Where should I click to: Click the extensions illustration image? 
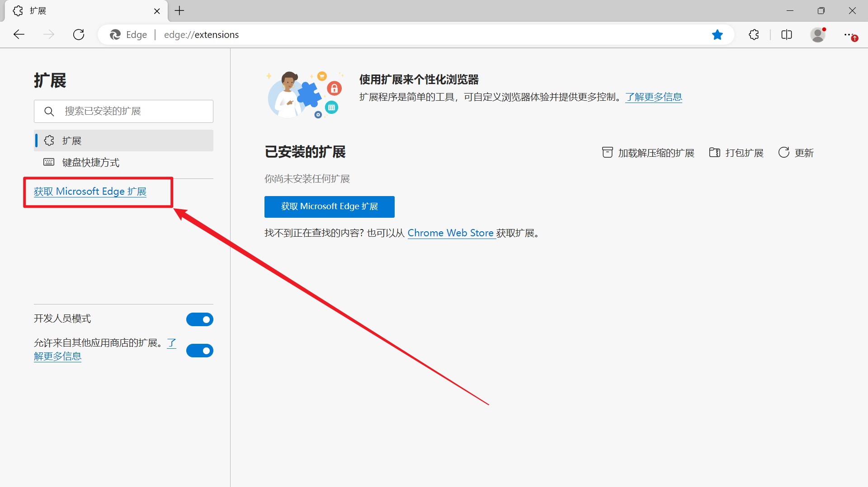point(305,95)
